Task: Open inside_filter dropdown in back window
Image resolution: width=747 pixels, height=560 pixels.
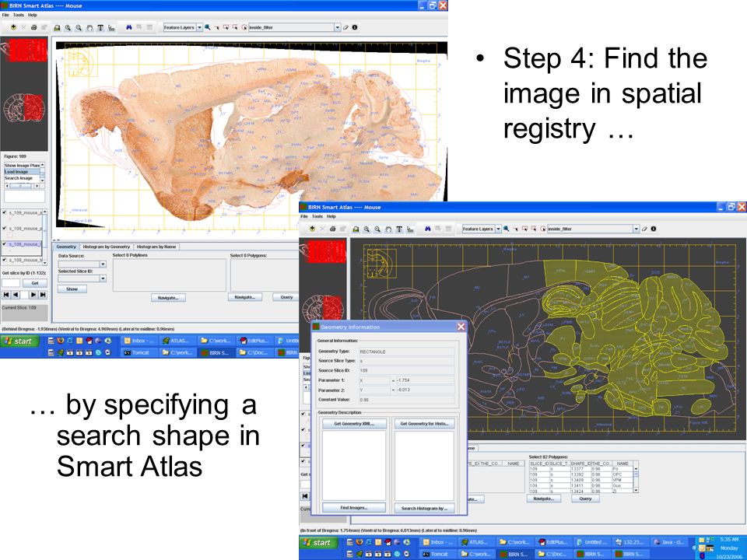Action: [x=337, y=28]
